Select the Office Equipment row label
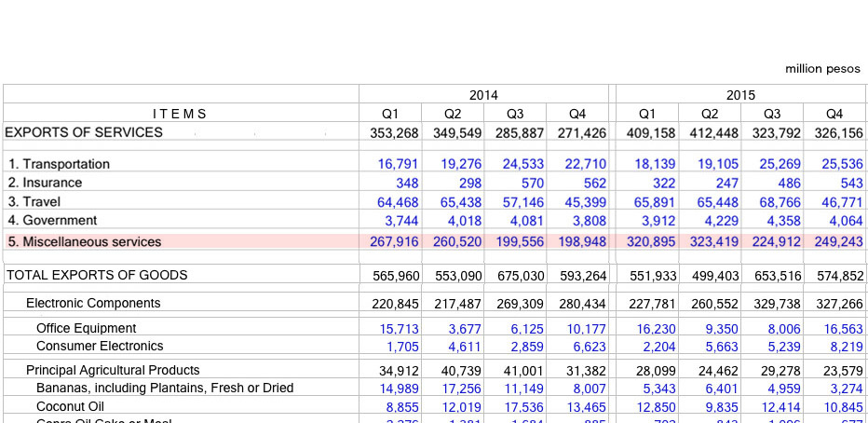The image size is (868, 423). coord(87,328)
